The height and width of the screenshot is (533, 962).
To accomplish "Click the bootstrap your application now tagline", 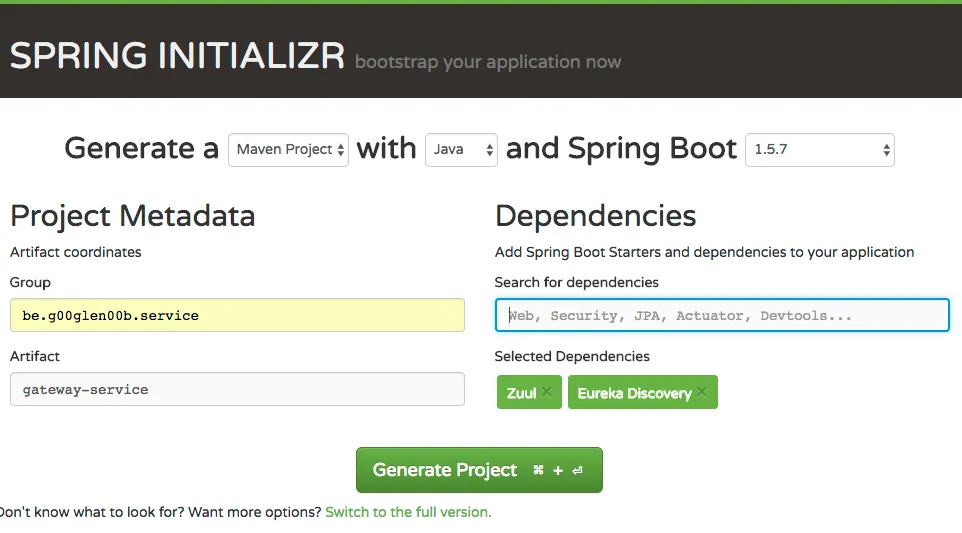I will coord(488,62).
